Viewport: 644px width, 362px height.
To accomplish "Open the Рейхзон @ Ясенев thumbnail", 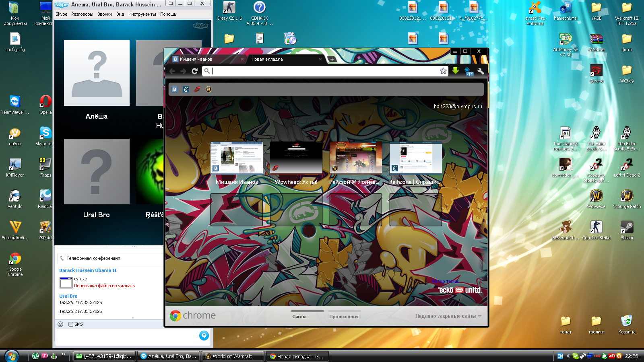I will (x=356, y=158).
